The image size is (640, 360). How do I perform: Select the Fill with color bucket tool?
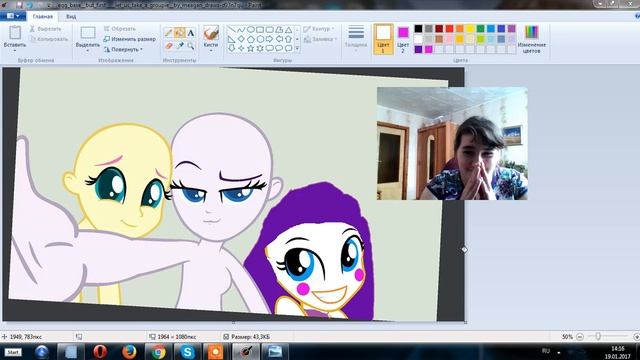[180, 33]
